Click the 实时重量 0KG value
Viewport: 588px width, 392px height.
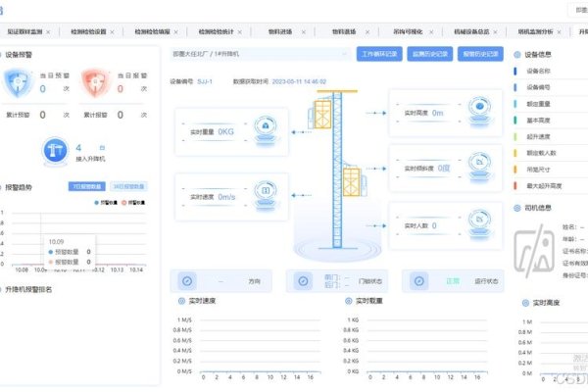pyautogui.click(x=225, y=131)
